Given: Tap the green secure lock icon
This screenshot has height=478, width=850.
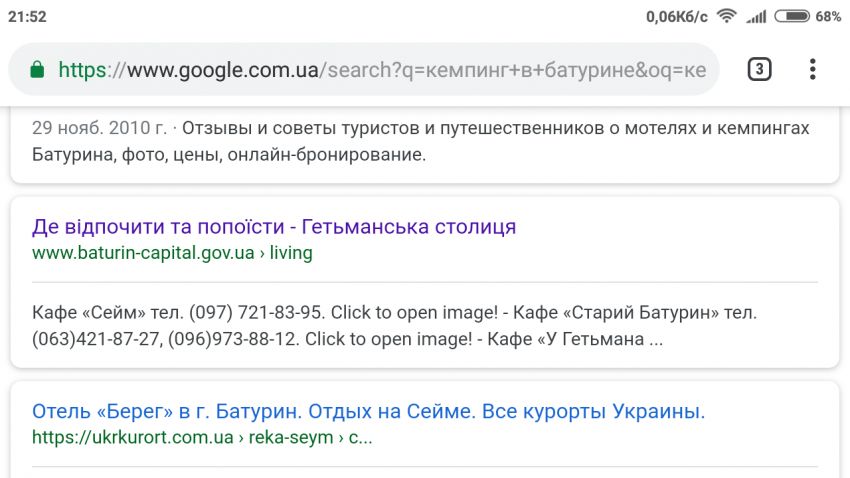Looking at the screenshot, I should pos(37,70).
